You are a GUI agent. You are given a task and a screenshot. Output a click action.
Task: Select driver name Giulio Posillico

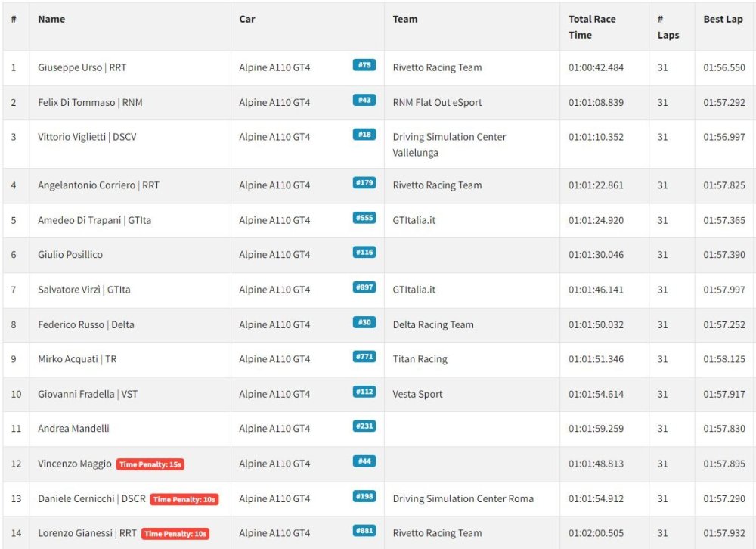[70, 255]
